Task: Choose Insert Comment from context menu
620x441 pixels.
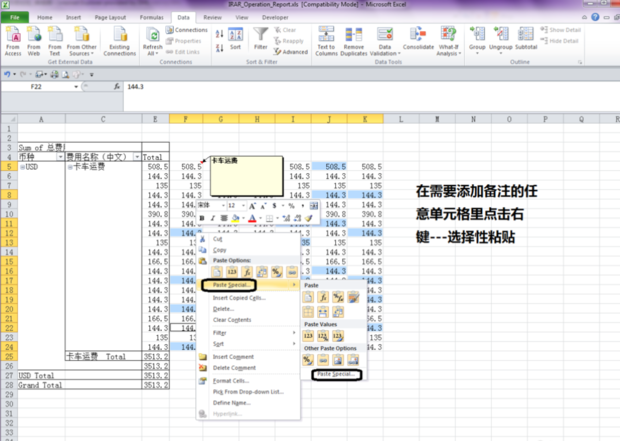Action: tap(236, 355)
